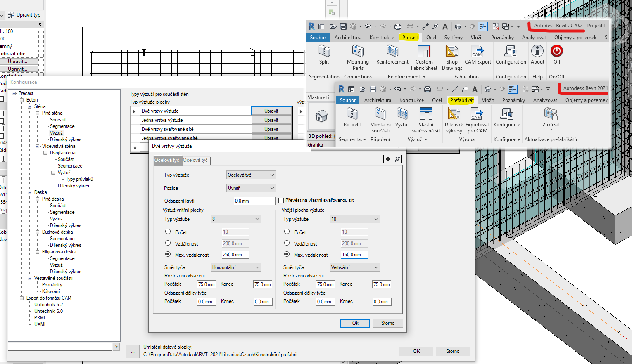
Task: Select Unitechnik 6.0 tree item
Action: pyautogui.click(x=49, y=311)
